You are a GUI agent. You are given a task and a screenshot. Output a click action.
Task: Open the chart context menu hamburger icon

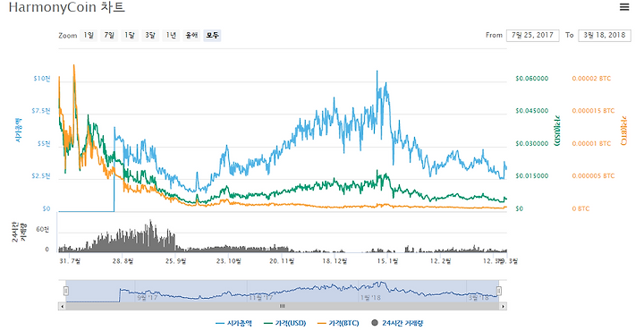(x=624, y=7)
